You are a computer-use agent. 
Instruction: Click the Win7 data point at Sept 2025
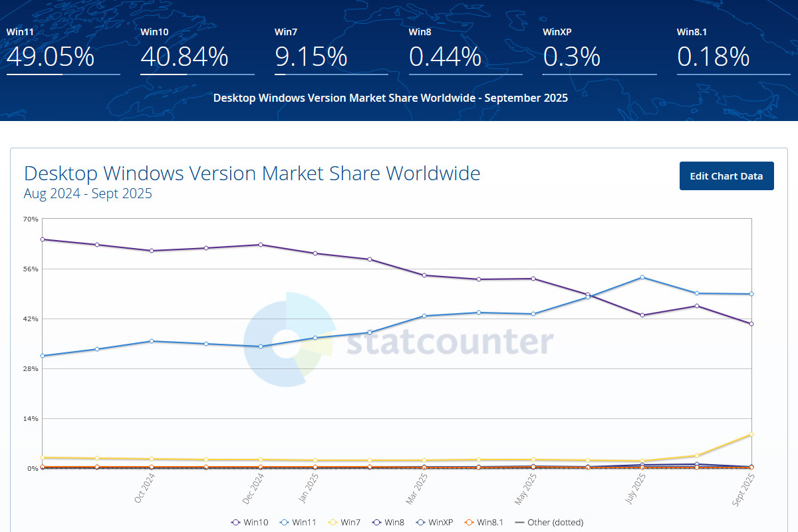(751, 434)
